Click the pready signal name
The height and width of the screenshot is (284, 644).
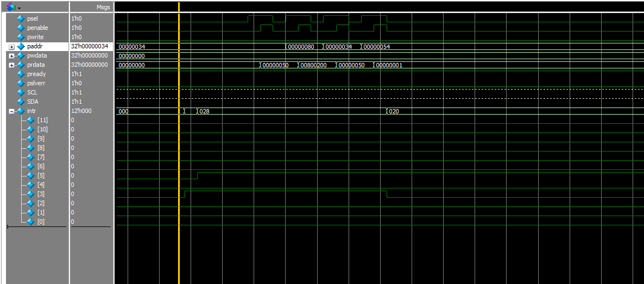[36, 74]
